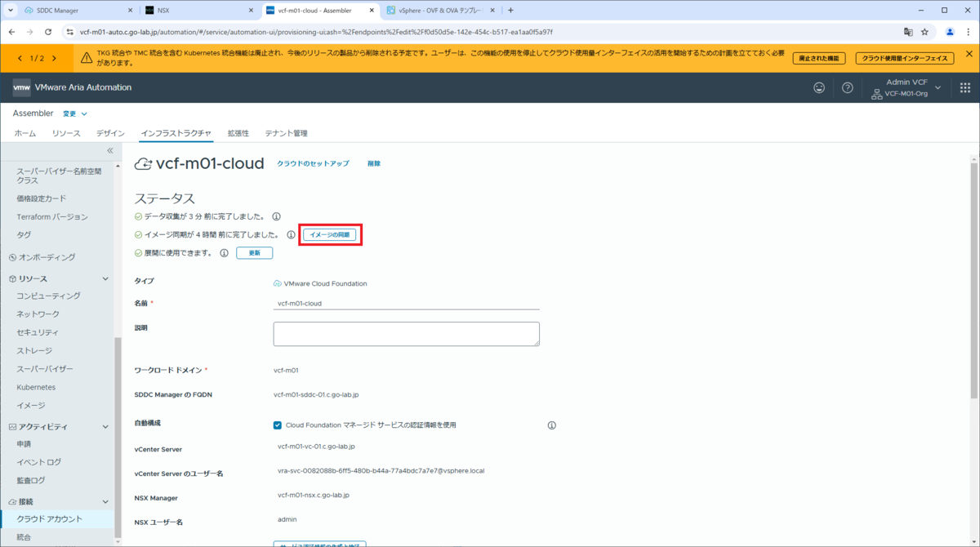Collapse the 接続 sidebar section
Viewport: 980px width, 547px height.
(x=105, y=501)
